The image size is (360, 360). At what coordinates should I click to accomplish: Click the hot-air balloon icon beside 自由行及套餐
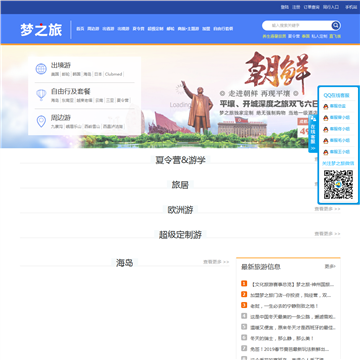41,95
